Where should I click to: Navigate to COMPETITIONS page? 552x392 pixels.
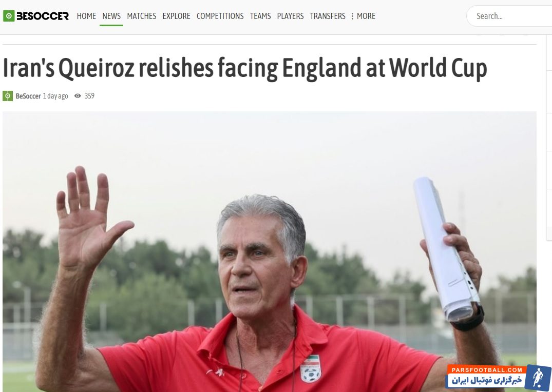click(x=220, y=16)
